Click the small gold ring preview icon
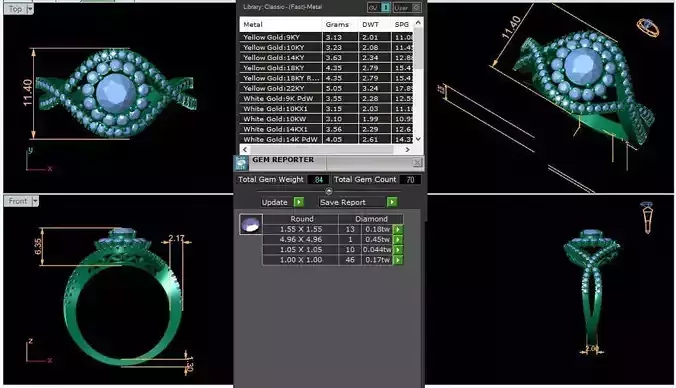The width and height of the screenshot is (676, 388). point(648,27)
